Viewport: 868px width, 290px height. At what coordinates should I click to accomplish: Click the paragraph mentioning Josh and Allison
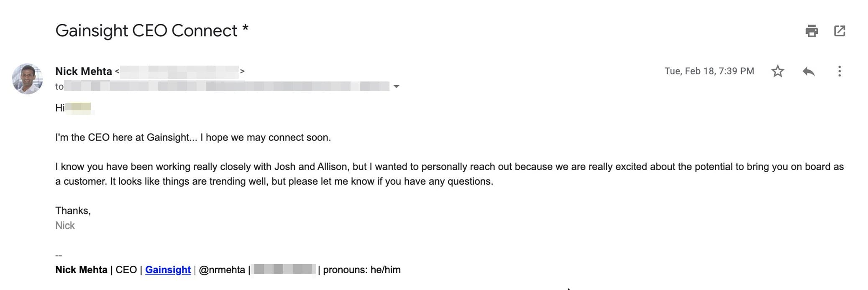(449, 174)
